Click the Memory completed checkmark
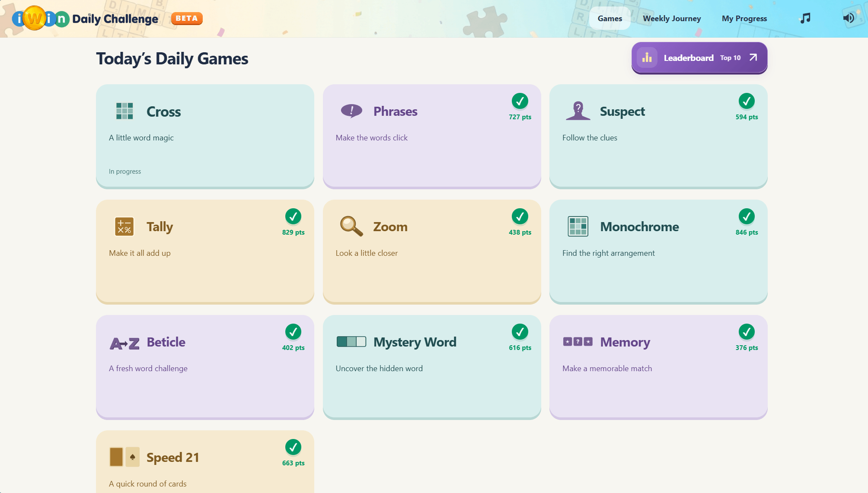Image resolution: width=868 pixels, height=493 pixels. coord(747,332)
